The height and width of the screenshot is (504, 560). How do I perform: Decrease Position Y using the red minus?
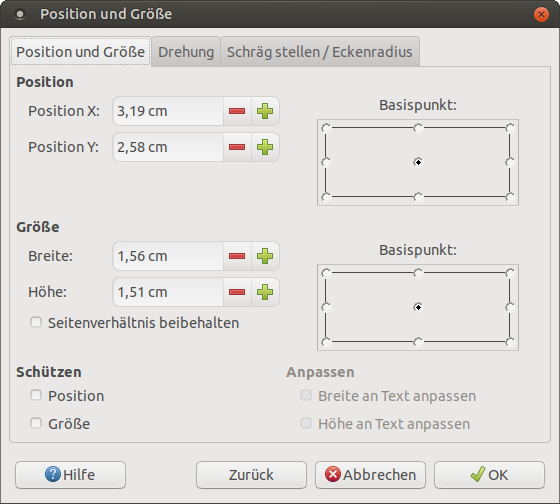[x=237, y=147]
